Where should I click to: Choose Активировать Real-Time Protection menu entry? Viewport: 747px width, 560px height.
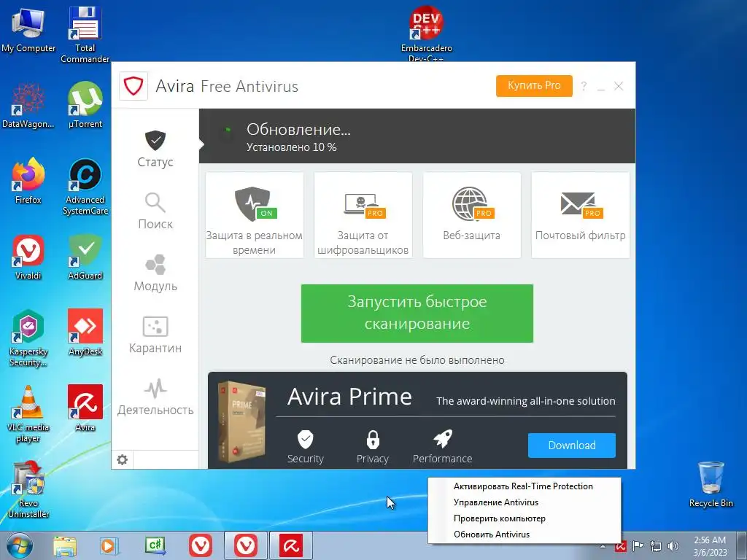(x=524, y=486)
